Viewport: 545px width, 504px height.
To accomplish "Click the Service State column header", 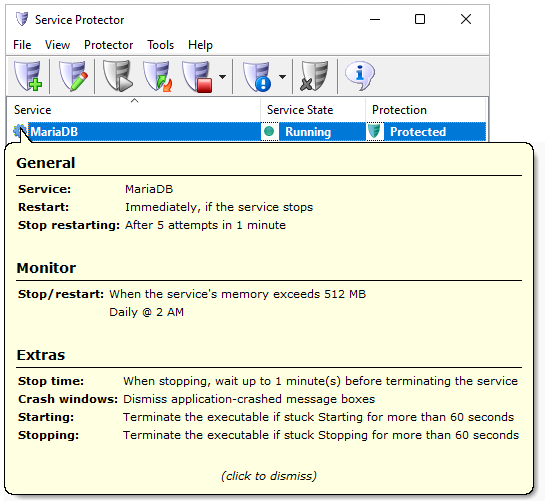I will click(313, 110).
